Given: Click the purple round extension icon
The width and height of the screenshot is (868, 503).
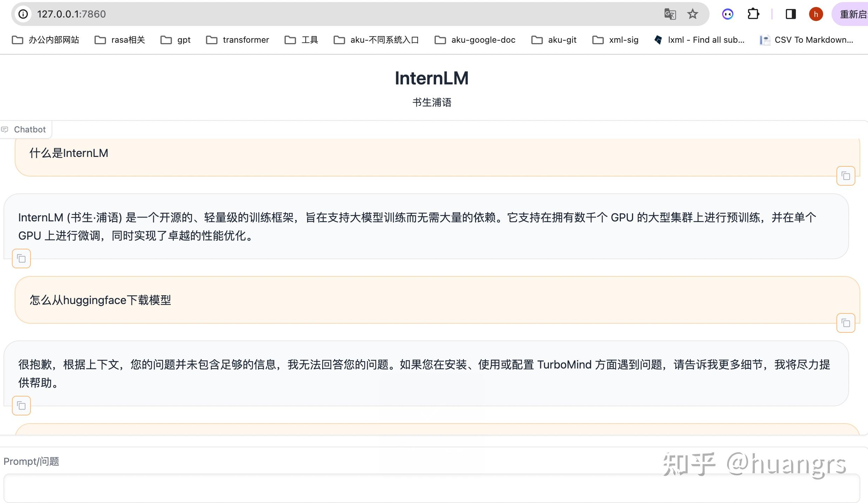Looking at the screenshot, I should pyautogui.click(x=727, y=14).
